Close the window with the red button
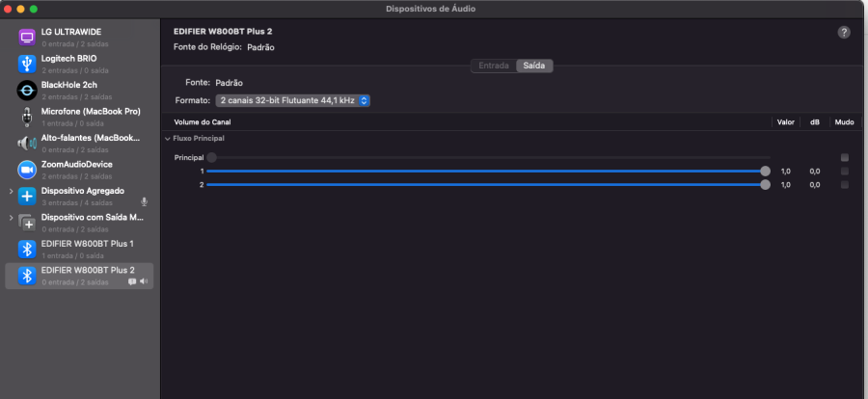Screen dimensions: 868x399 coord(8,9)
